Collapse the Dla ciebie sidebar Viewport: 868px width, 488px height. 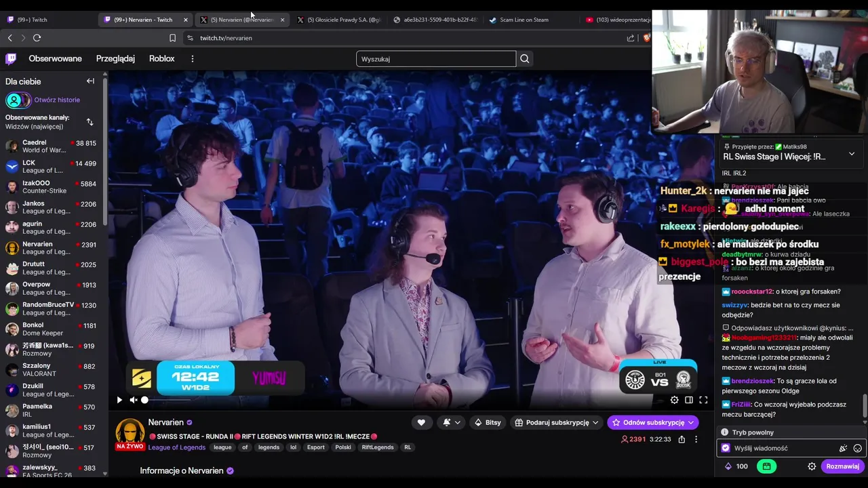click(x=90, y=81)
